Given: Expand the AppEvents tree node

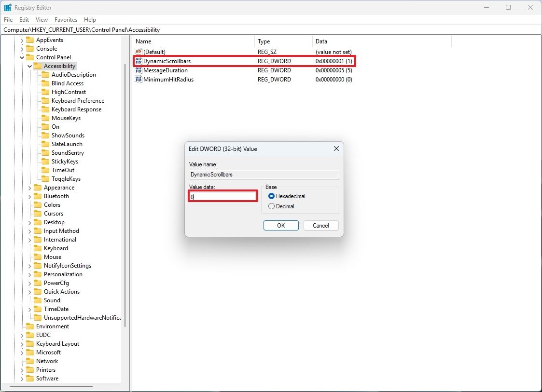Looking at the screenshot, I should click(x=21, y=40).
